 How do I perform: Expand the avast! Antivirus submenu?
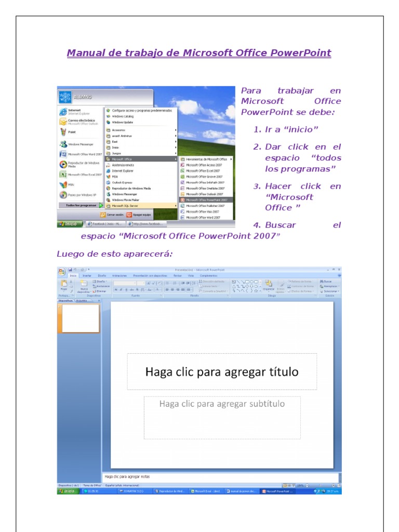[x=141, y=136]
